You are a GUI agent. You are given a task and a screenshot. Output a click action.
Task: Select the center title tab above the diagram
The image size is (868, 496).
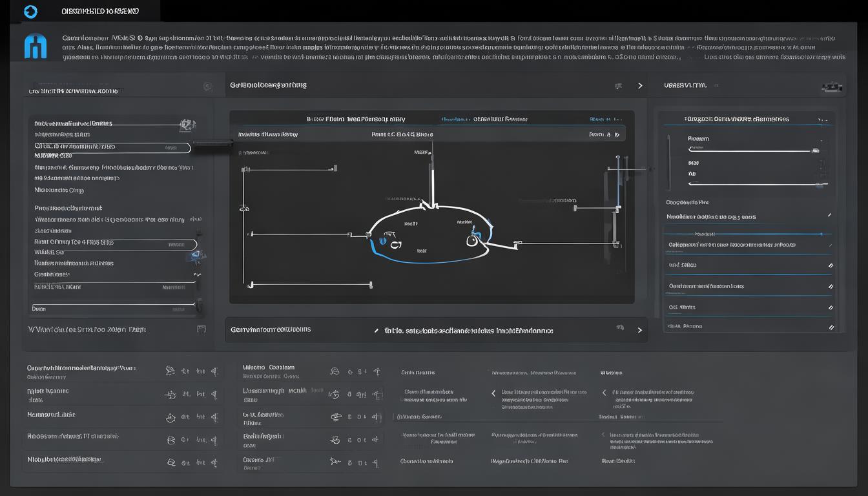[x=356, y=119]
